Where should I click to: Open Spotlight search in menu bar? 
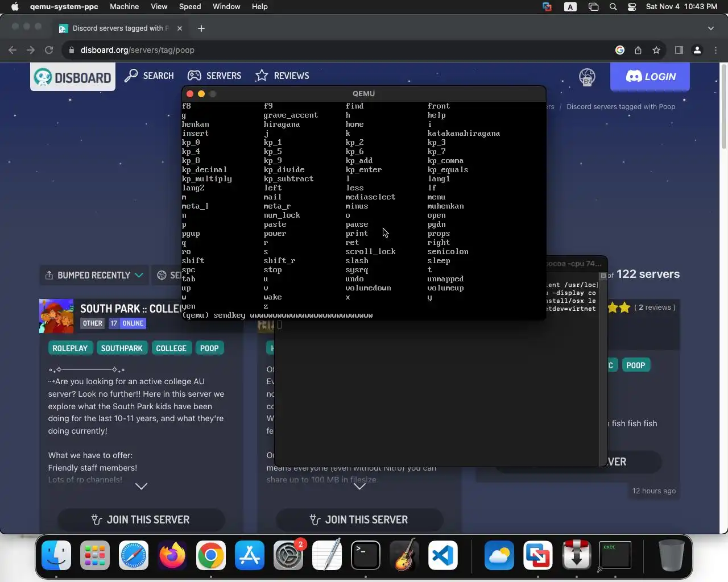[x=613, y=7]
